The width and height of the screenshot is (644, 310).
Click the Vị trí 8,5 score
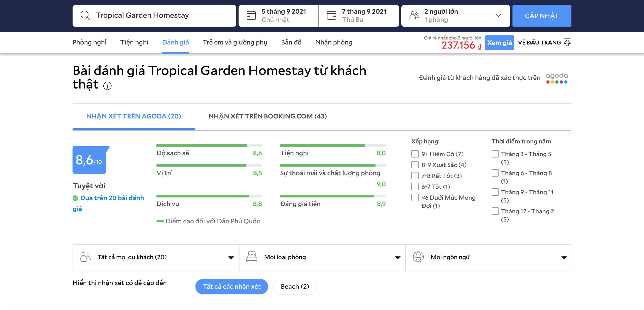(x=257, y=173)
